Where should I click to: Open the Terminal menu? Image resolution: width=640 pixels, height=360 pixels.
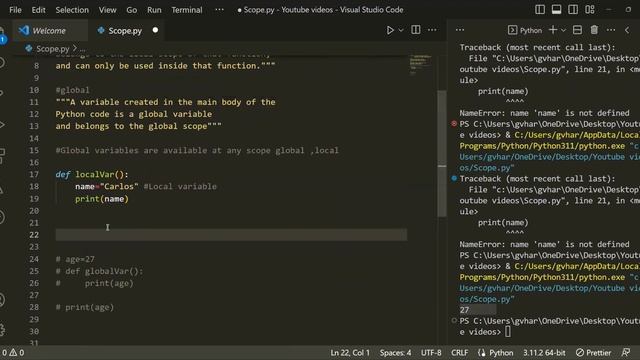click(187, 10)
